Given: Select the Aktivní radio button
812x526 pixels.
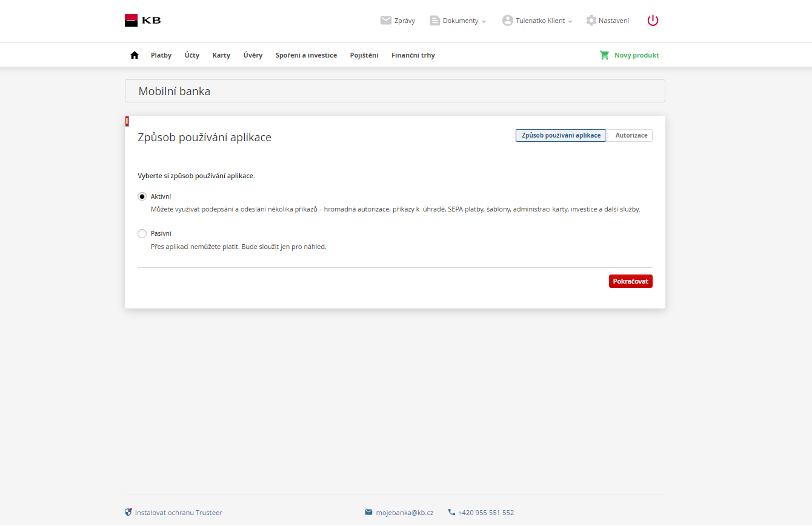Looking at the screenshot, I should [x=142, y=196].
